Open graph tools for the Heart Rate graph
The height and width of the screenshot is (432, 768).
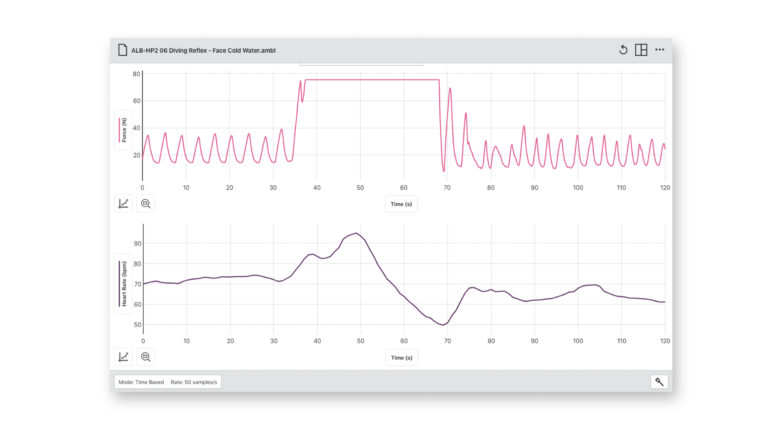[124, 357]
